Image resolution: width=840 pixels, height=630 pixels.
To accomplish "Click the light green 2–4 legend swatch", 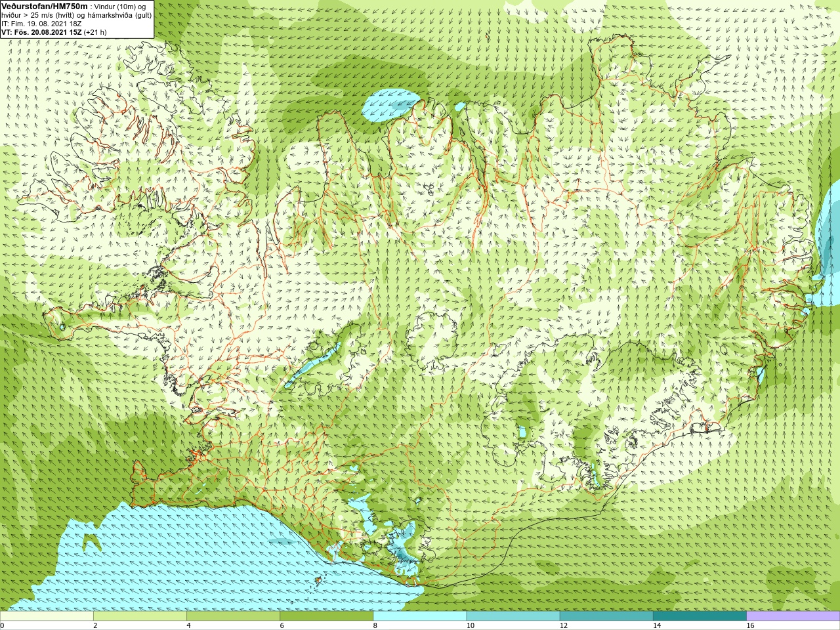I will [x=140, y=616].
